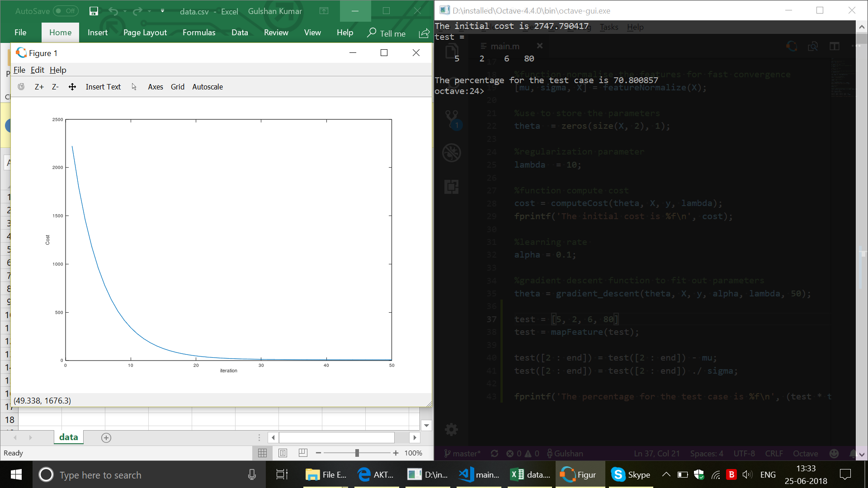Expand the Quick Access Toolbar dropdown

click(x=162, y=11)
